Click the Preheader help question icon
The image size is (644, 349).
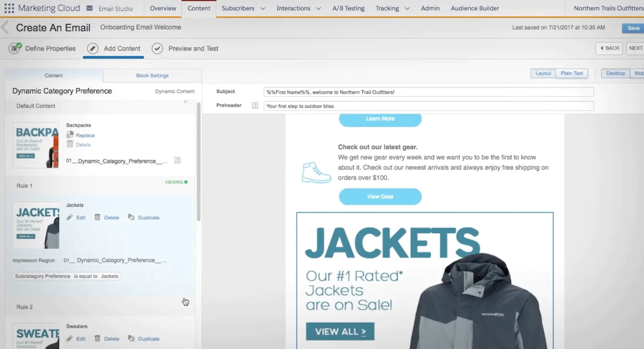255,106
